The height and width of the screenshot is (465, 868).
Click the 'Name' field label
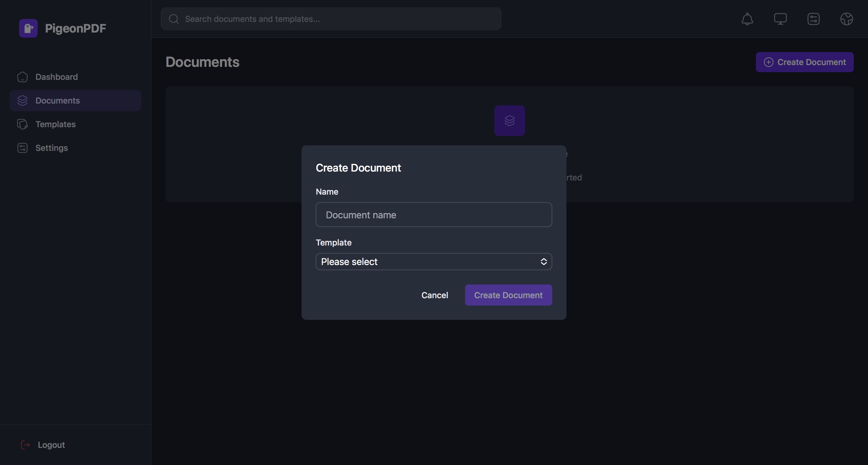(x=327, y=191)
